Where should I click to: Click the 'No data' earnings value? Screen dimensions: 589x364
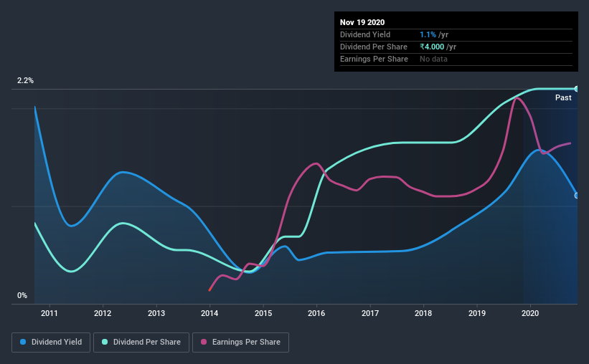(433, 59)
